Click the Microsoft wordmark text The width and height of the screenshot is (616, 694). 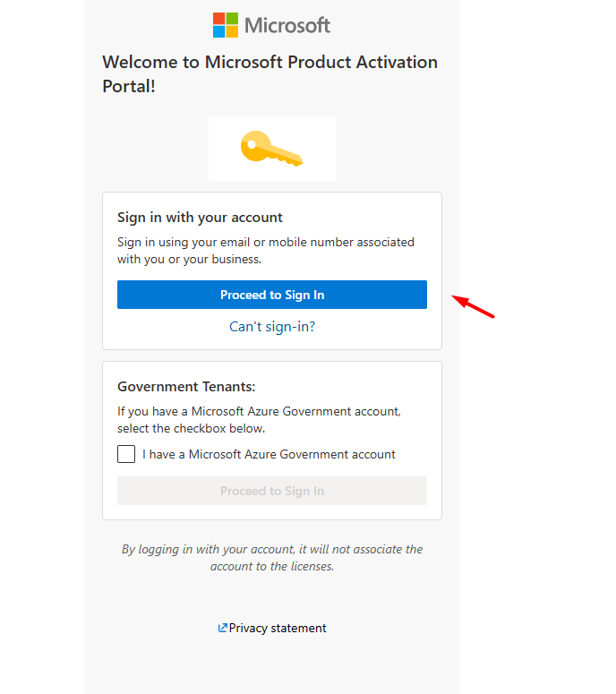(x=287, y=25)
